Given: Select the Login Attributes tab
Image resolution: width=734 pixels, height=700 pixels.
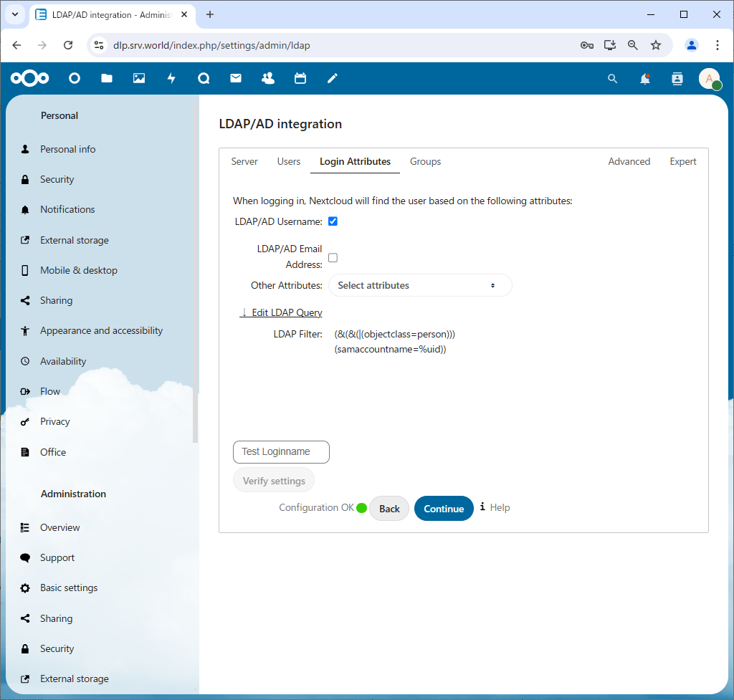Looking at the screenshot, I should pyautogui.click(x=355, y=161).
